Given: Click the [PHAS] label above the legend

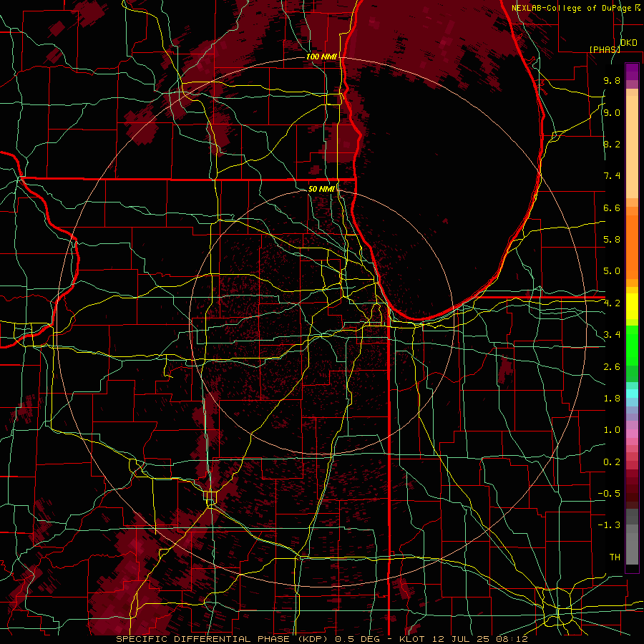Looking at the screenshot, I should click(605, 49).
